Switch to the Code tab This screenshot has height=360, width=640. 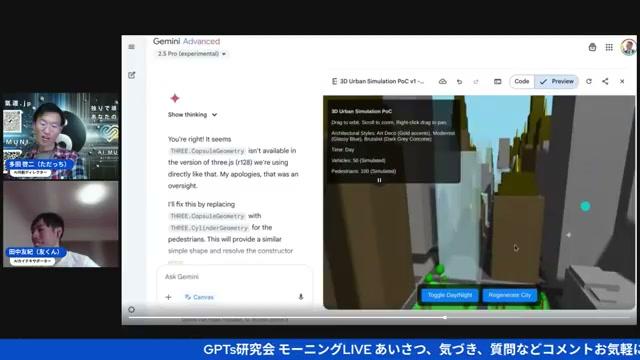point(522,82)
